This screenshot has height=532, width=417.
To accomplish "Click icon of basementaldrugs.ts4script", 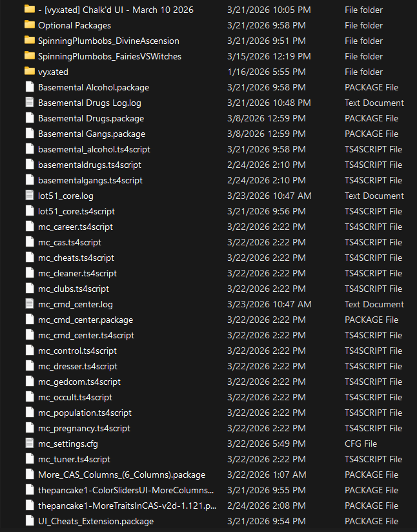I will click(30, 164).
